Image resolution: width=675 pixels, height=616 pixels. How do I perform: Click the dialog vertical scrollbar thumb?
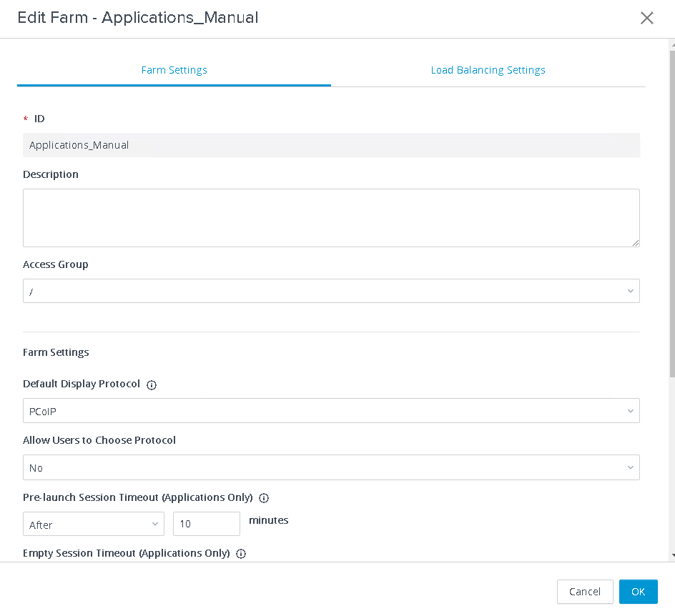[x=672, y=214]
